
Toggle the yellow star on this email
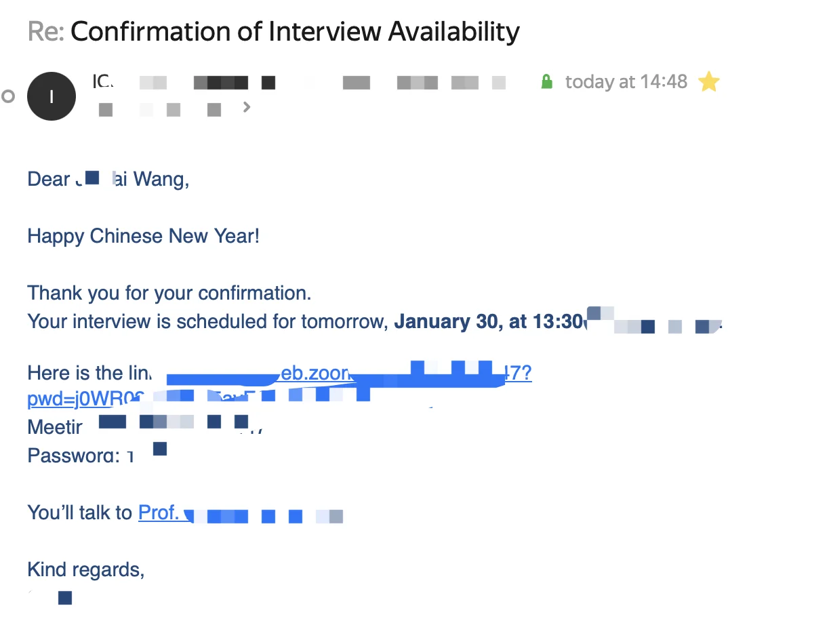(x=708, y=82)
